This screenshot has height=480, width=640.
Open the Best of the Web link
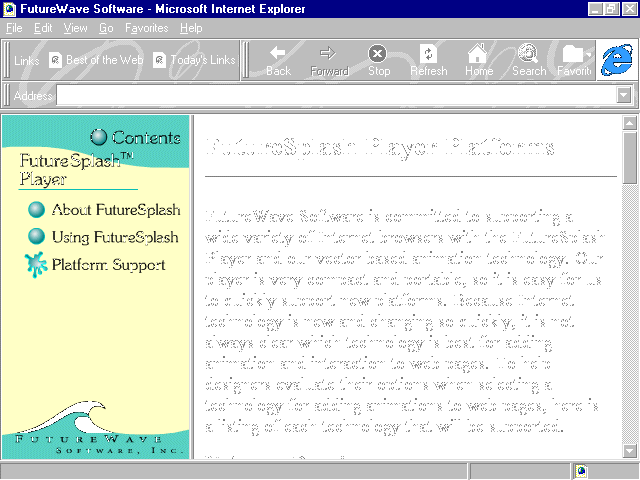coord(96,60)
